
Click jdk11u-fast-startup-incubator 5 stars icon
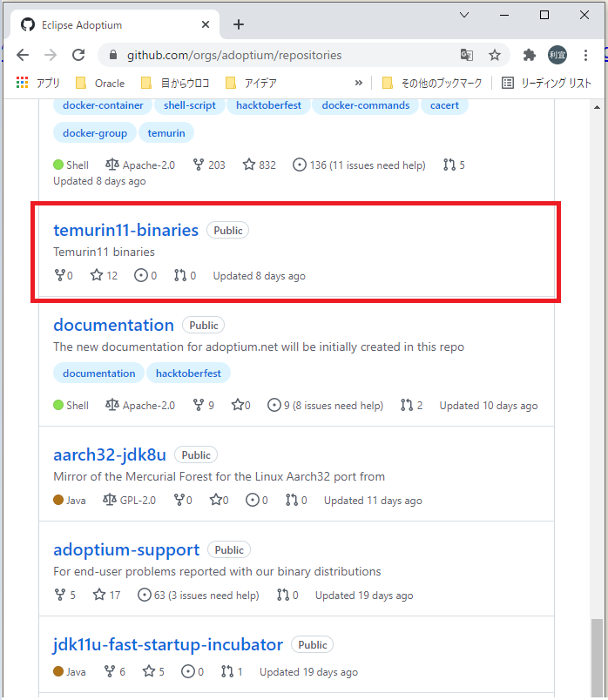click(149, 671)
